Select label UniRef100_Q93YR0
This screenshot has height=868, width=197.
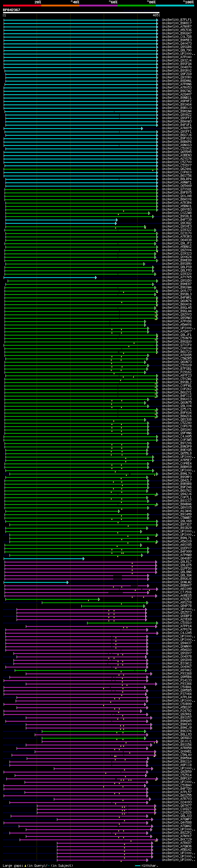click(x=176, y=78)
